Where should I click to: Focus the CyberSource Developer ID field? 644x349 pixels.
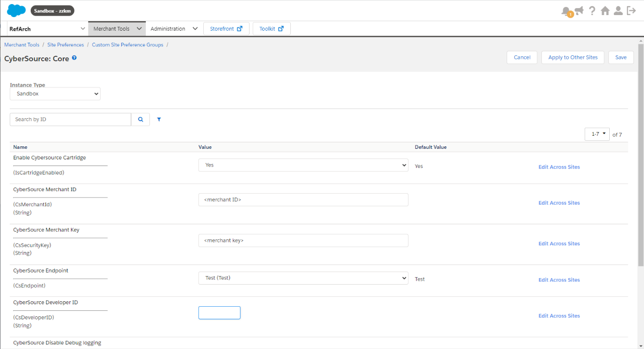219,313
